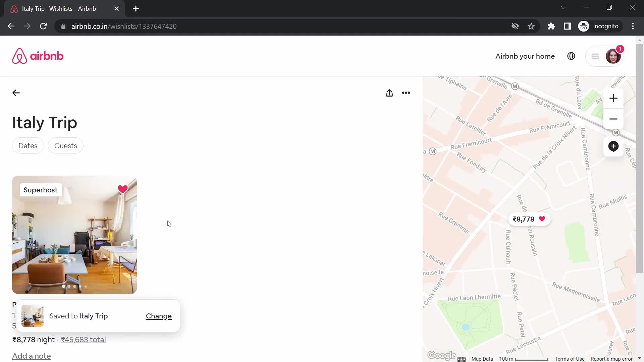Toggle the Superhost badge on listing
The height and width of the screenshot is (362, 644).
[40, 190]
